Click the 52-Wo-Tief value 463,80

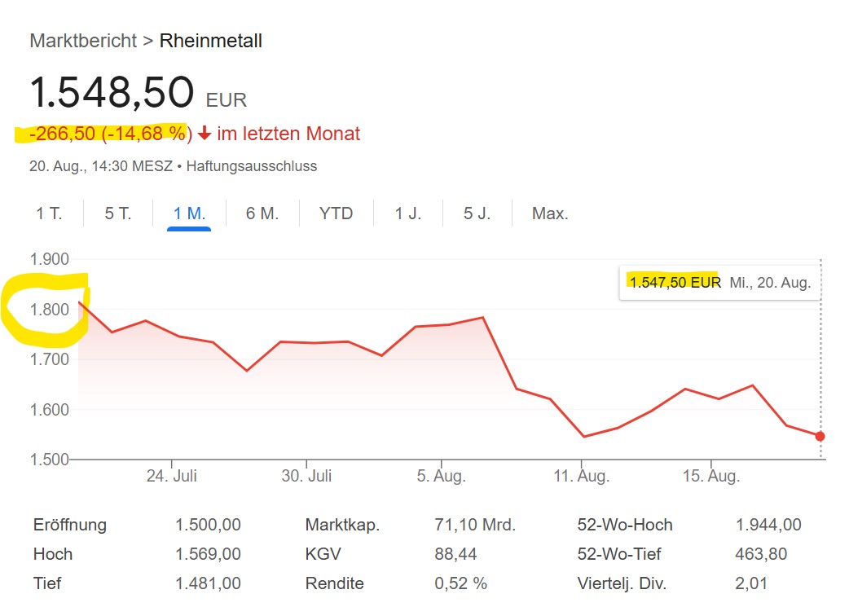pyautogui.click(x=761, y=554)
